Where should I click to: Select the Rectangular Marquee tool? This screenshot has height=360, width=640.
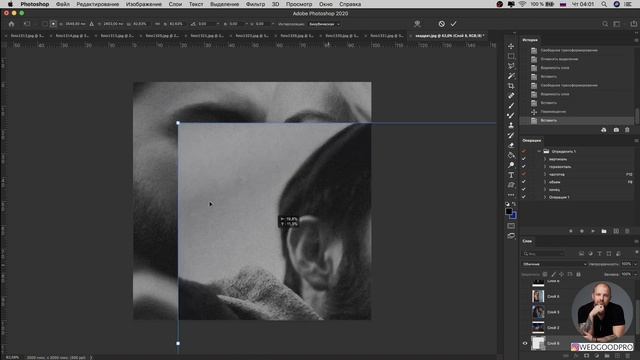pos(511,56)
